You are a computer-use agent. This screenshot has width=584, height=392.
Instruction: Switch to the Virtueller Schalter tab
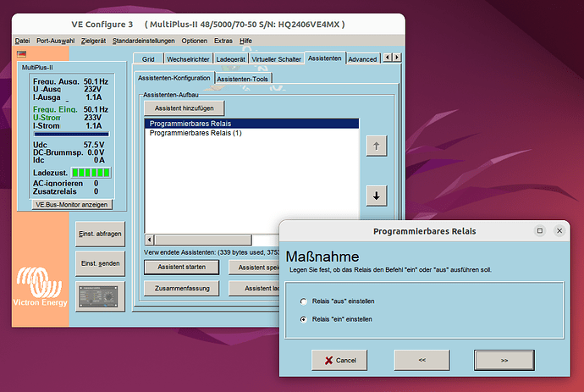click(276, 59)
